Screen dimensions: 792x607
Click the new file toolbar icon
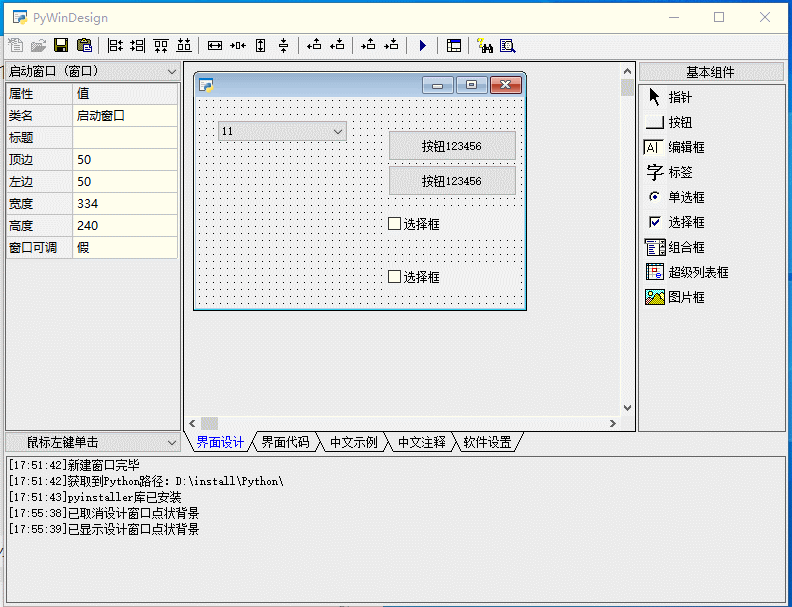(x=16, y=45)
